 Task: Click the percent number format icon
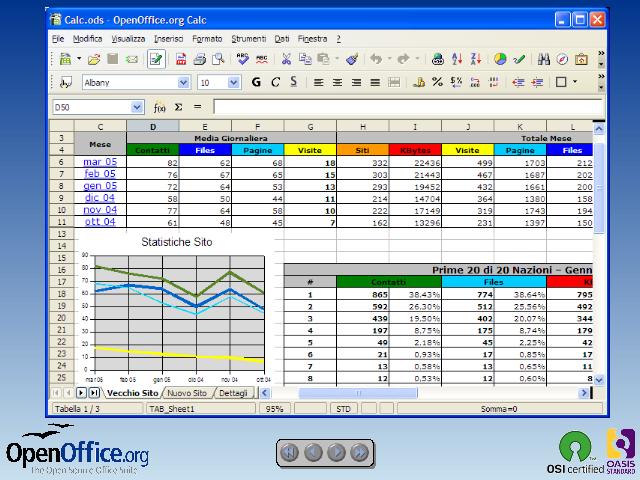[x=436, y=83]
